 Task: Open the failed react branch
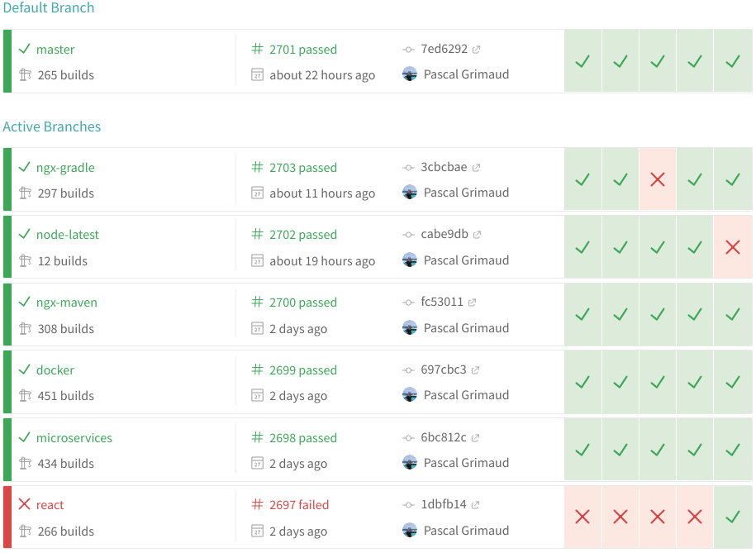[x=50, y=505]
